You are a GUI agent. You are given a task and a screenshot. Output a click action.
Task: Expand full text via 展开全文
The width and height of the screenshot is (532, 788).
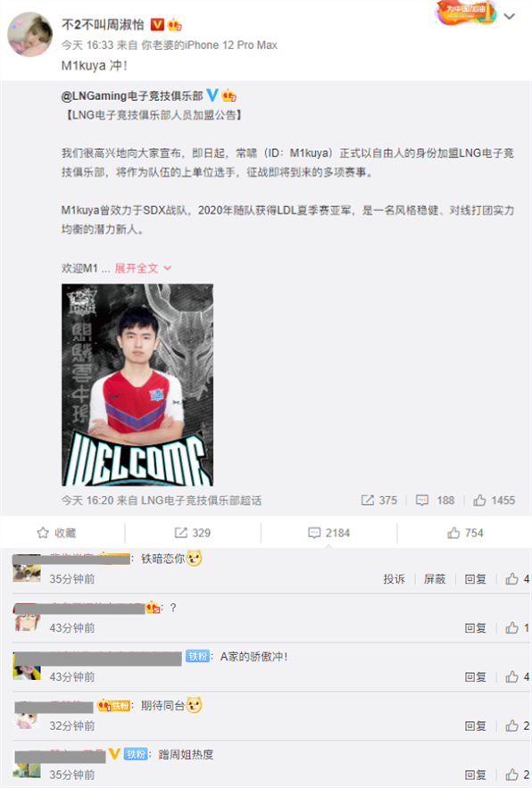(143, 269)
